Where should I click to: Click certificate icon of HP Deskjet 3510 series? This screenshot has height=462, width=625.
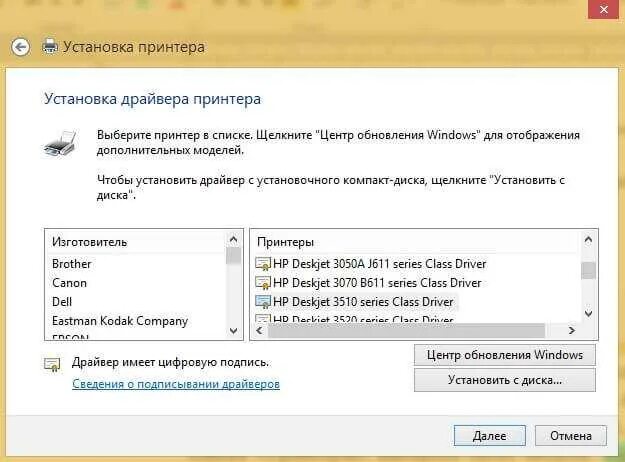pos(263,302)
